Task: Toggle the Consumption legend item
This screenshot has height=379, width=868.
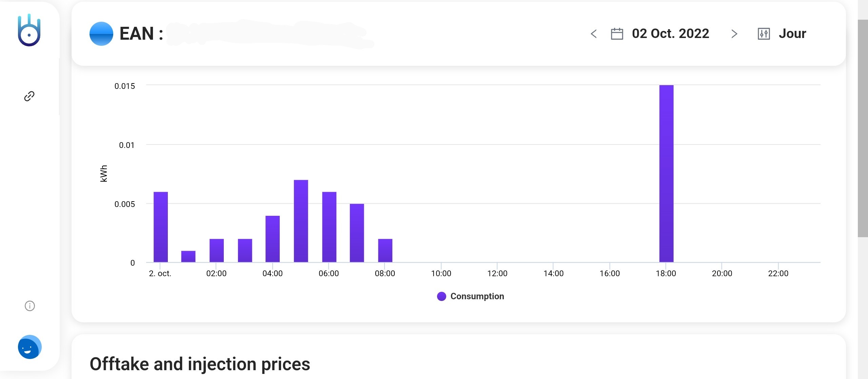Action: [x=477, y=296]
